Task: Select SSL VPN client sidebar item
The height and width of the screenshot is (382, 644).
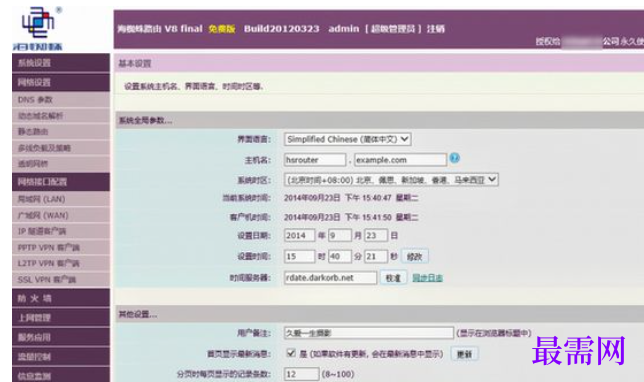Action: click(61, 279)
